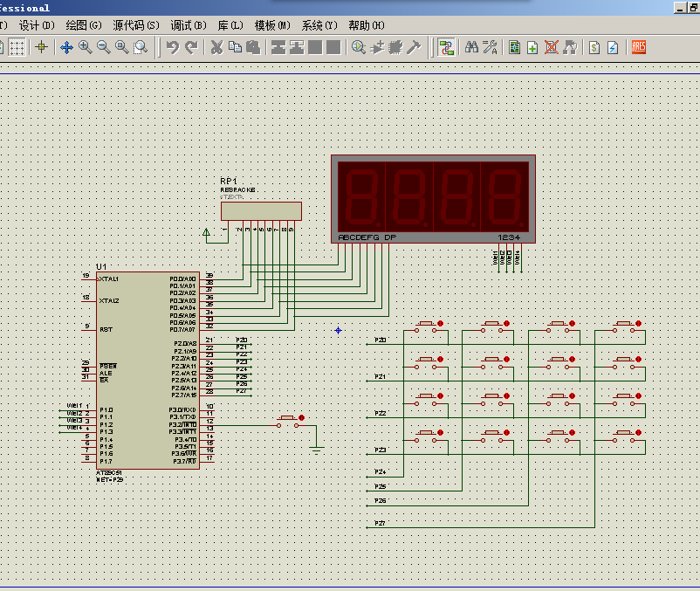Screen dimensions: 700x591
Task: Click the block delete icon
Action: [x=333, y=47]
